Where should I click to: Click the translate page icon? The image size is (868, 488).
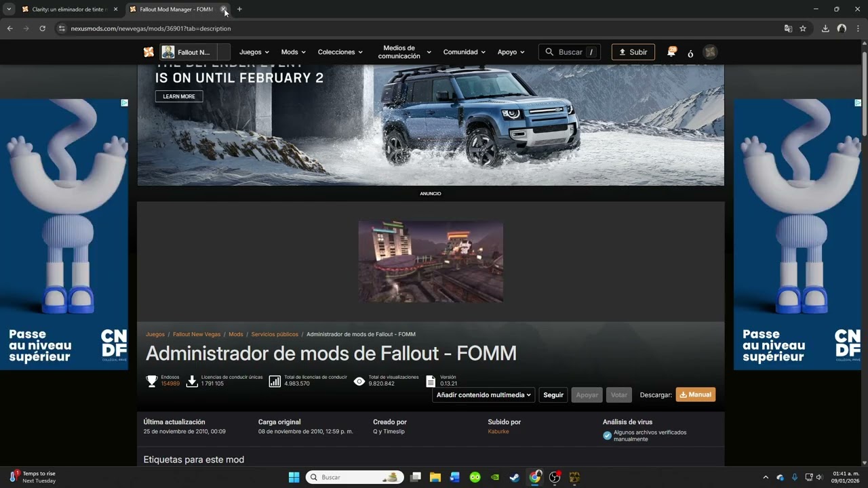coord(788,28)
